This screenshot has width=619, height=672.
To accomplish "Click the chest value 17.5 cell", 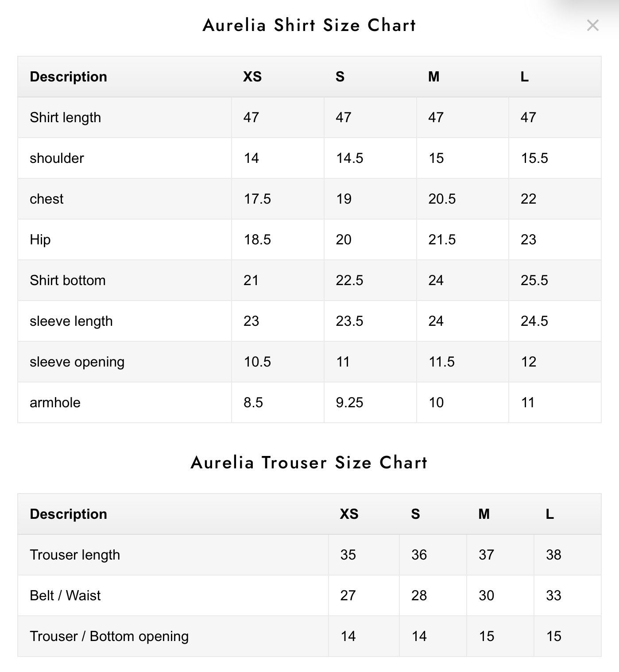I will click(x=278, y=199).
